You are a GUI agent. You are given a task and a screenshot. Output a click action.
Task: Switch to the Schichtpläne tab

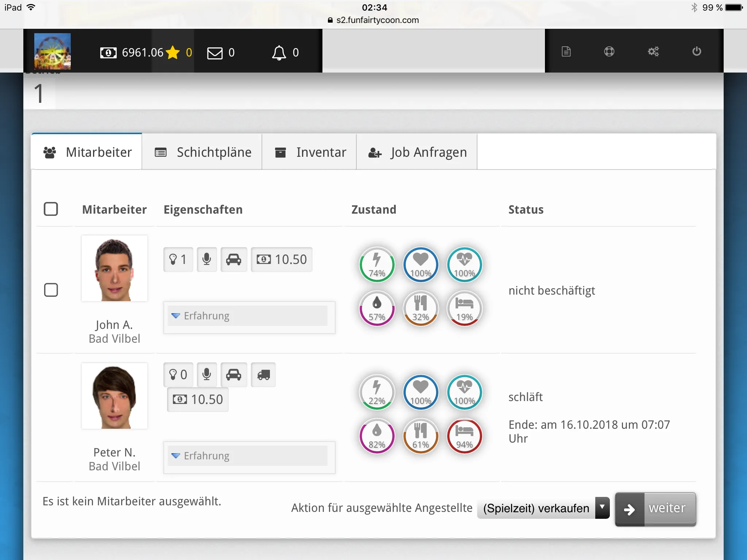[203, 152]
